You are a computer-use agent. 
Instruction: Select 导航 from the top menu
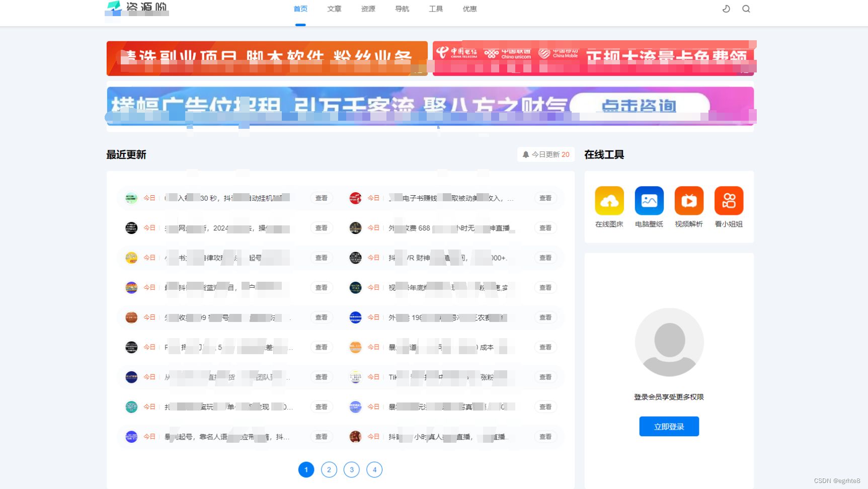pyautogui.click(x=402, y=9)
